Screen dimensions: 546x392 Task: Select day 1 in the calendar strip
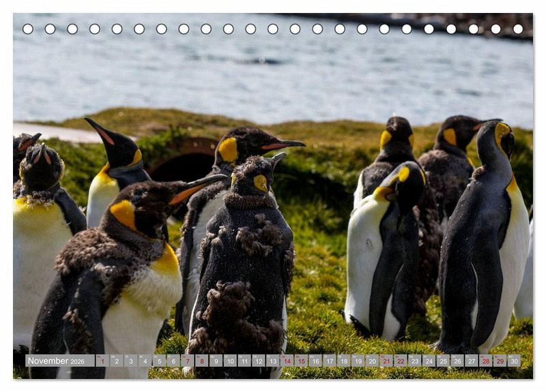[x=102, y=361]
